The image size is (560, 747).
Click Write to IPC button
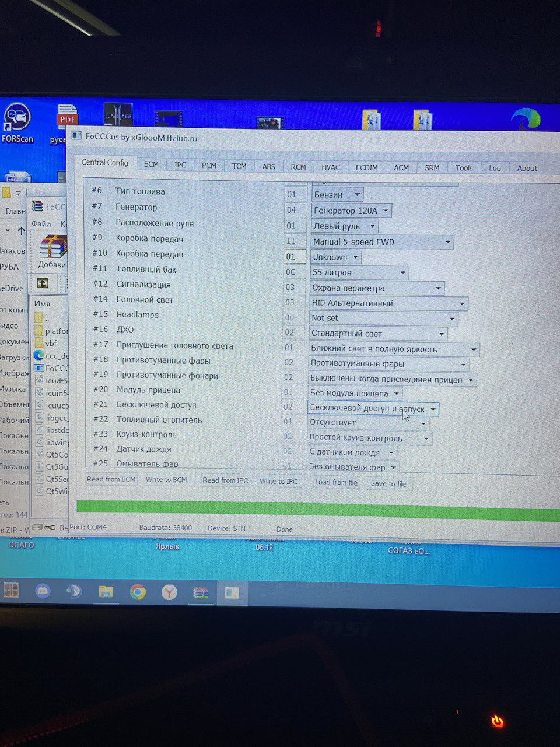click(x=278, y=481)
